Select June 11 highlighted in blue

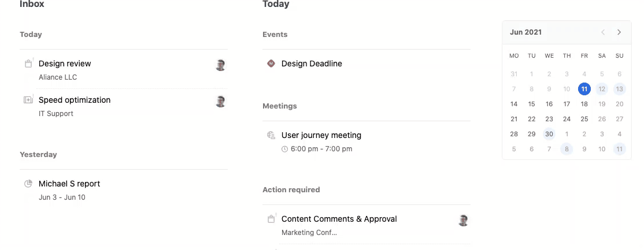pyautogui.click(x=584, y=89)
